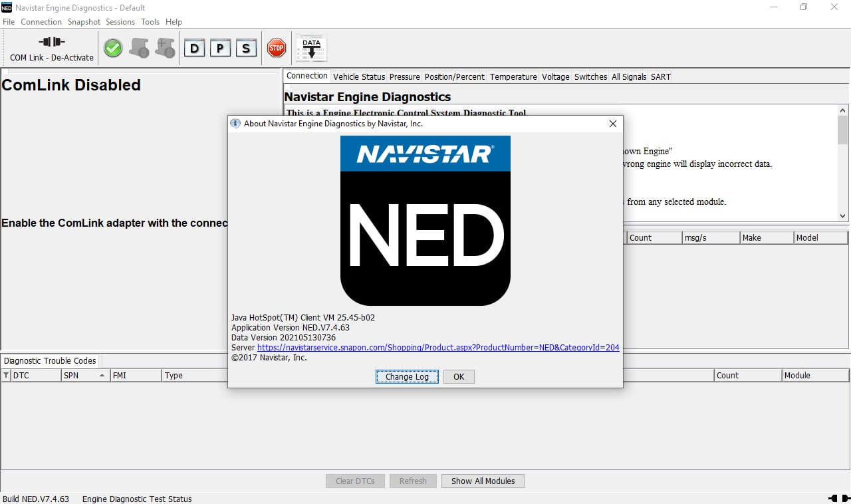851x504 pixels.
Task: Open the Sessions menu
Action: click(120, 22)
